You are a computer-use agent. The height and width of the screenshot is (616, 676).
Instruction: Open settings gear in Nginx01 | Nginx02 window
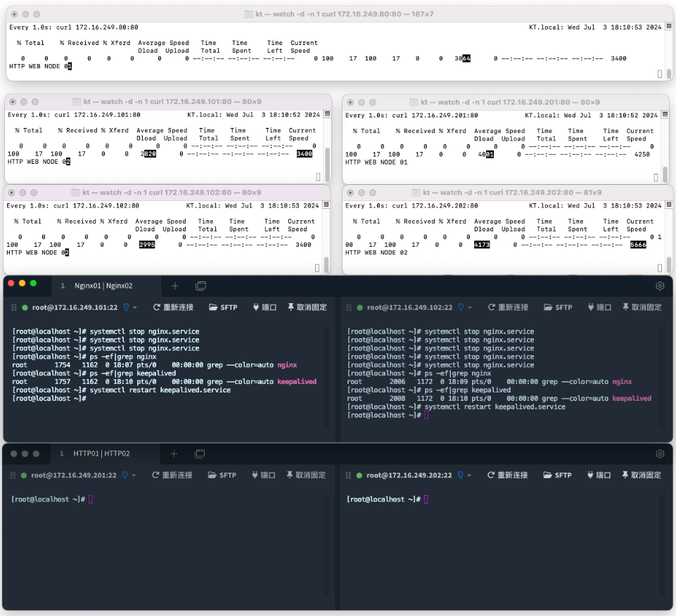(660, 285)
